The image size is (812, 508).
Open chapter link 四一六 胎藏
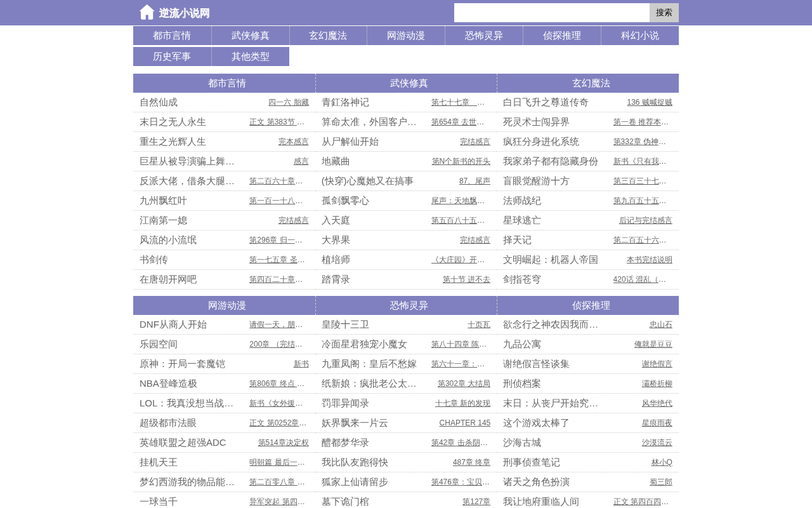pos(289,102)
